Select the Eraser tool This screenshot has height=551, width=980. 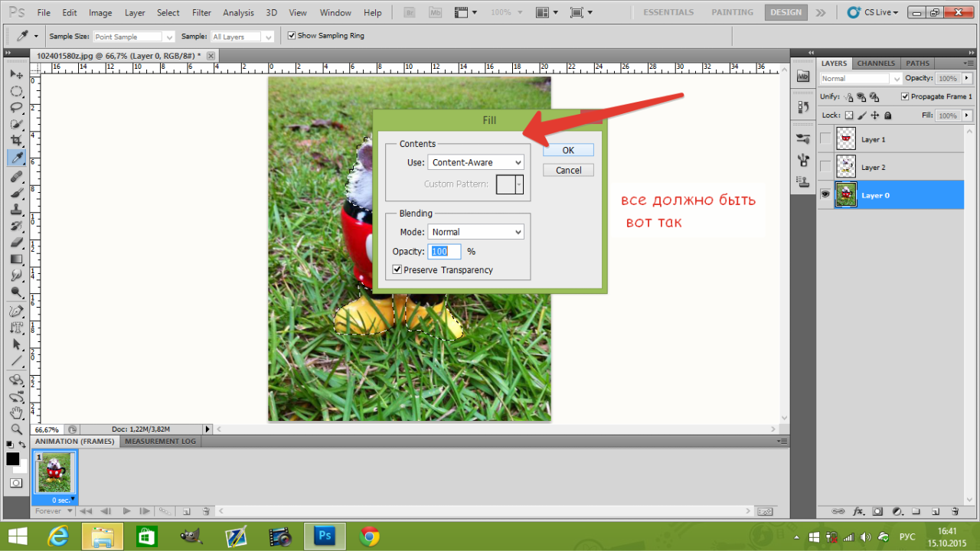[15, 243]
